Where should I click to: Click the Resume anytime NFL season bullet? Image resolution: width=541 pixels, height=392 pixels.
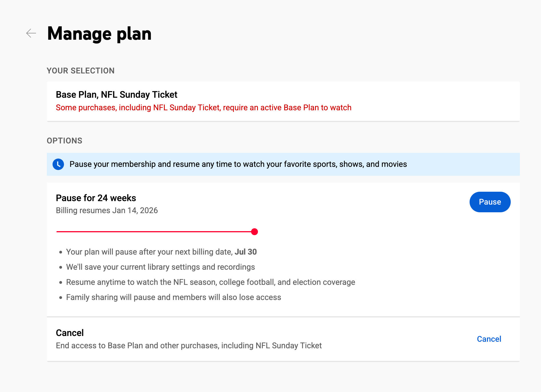(211, 282)
